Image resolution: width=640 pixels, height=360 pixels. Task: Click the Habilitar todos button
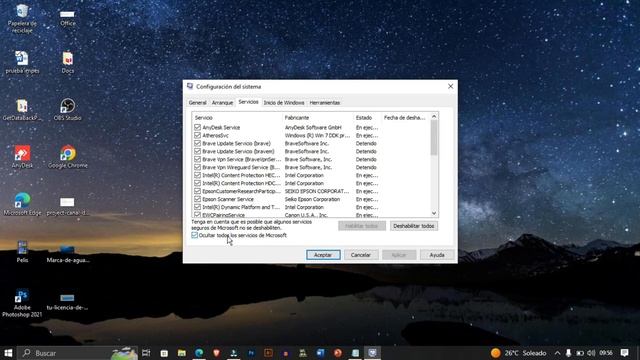362,226
